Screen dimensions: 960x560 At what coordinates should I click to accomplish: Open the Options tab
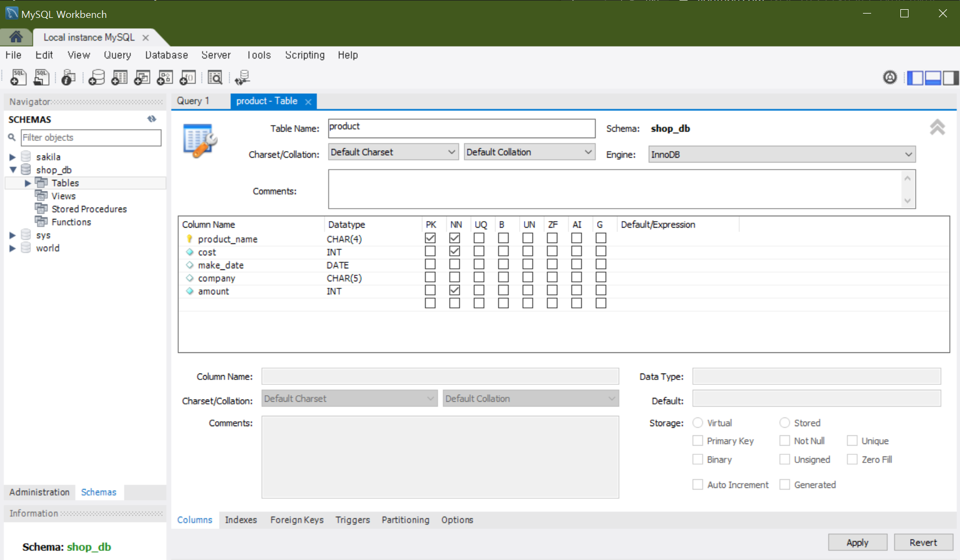click(x=457, y=520)
